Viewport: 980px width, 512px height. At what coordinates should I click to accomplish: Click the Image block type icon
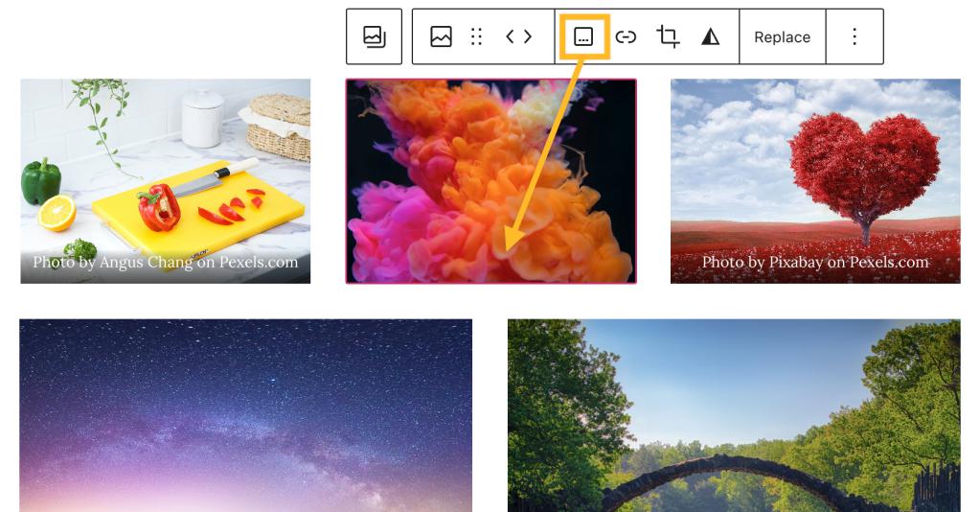point(441,37)
